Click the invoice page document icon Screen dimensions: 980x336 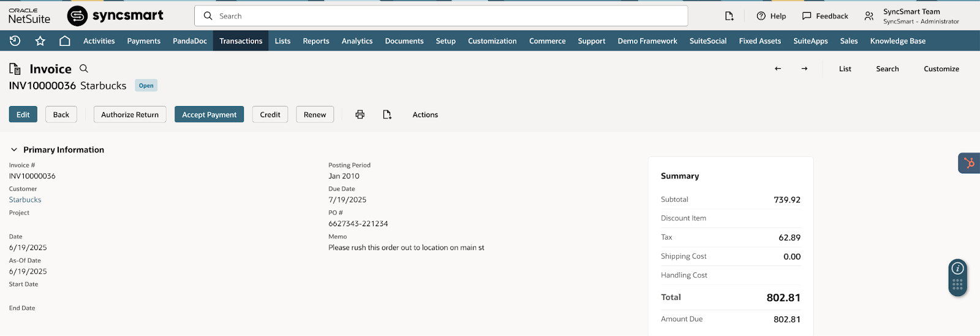click(x=15, y=69)
